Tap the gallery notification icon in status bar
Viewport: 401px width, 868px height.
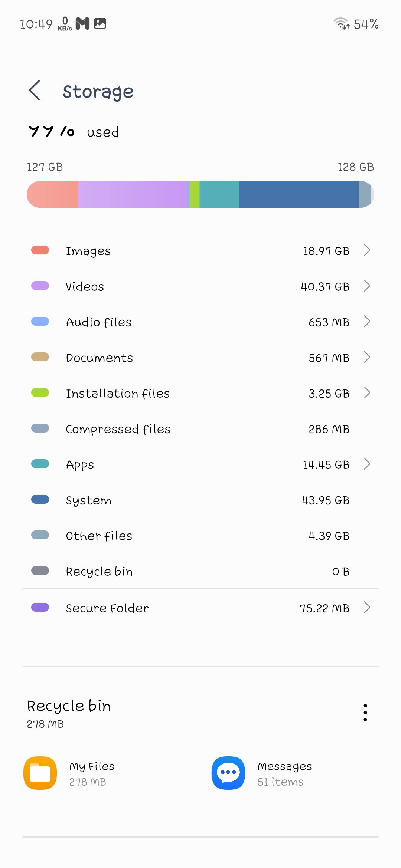pos(100,24)
